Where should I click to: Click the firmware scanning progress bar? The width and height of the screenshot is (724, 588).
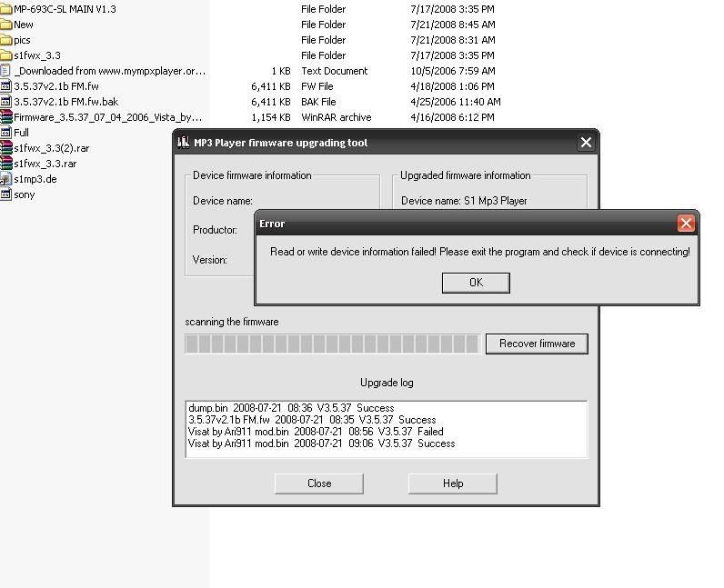coord(332,344)
